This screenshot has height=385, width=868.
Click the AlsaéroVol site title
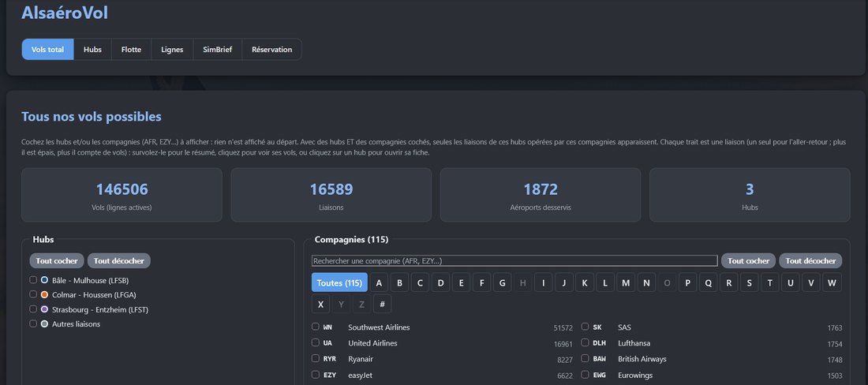point(65,13)
